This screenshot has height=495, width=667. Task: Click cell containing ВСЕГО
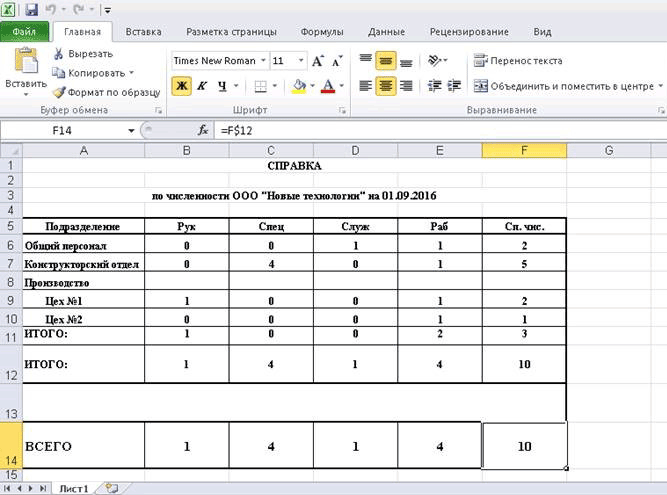coord(83,445)
